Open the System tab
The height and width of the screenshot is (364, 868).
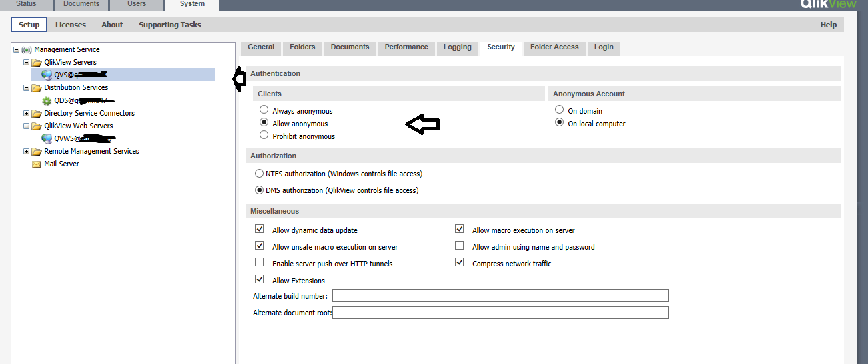pos(192,4)
